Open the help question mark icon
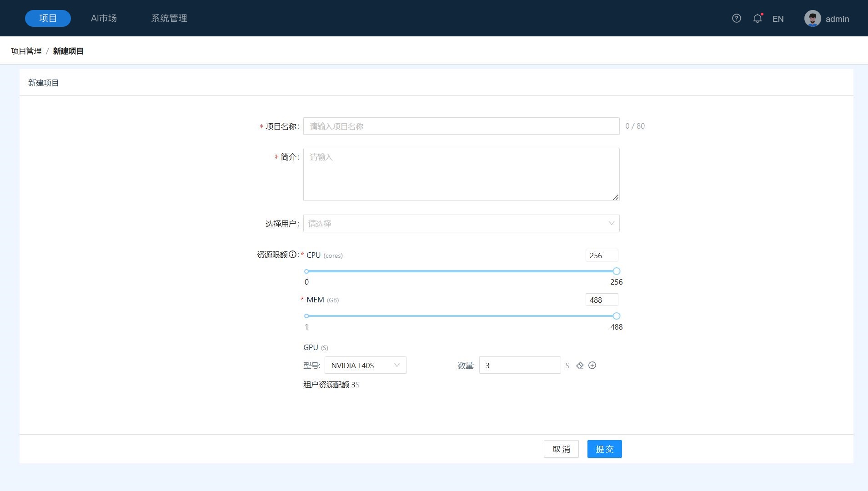Viewport: 868px width, 491px height. (x=736, y=18)
